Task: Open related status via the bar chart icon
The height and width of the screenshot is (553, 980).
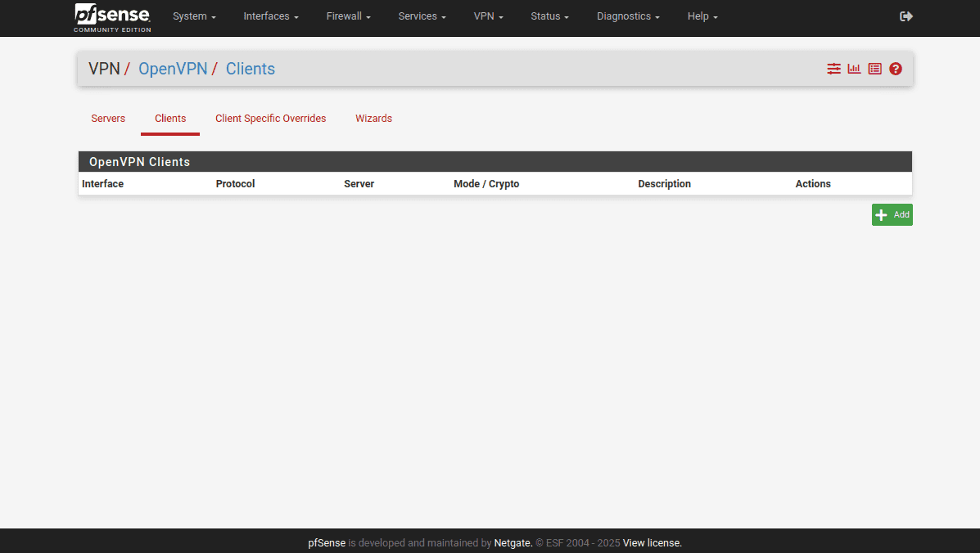Action: [x=854, y=69]
